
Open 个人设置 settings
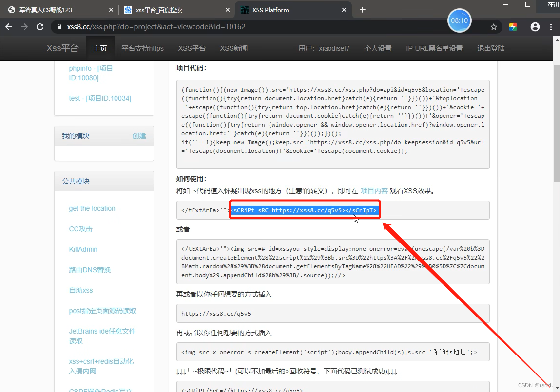coord(378,48)
